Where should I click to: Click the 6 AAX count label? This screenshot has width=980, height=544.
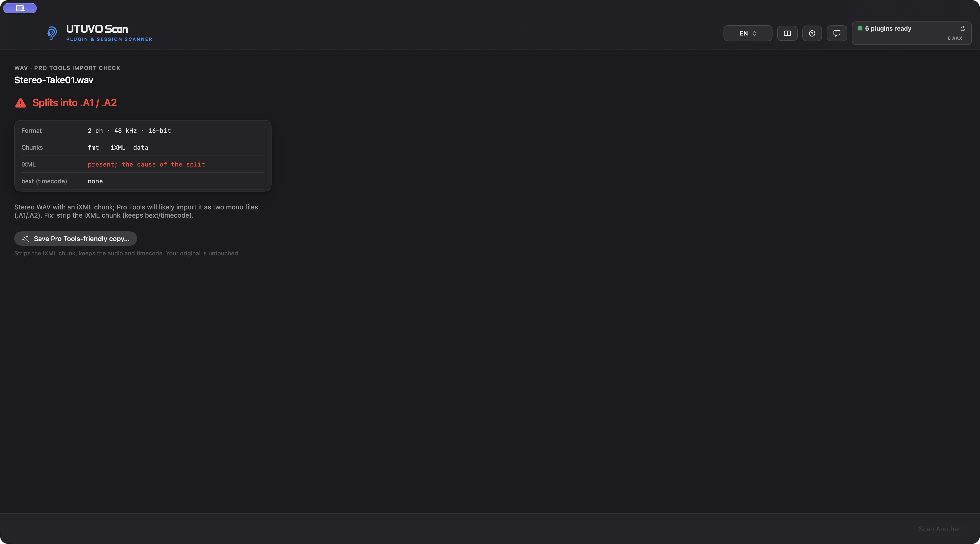coord(954,38)
